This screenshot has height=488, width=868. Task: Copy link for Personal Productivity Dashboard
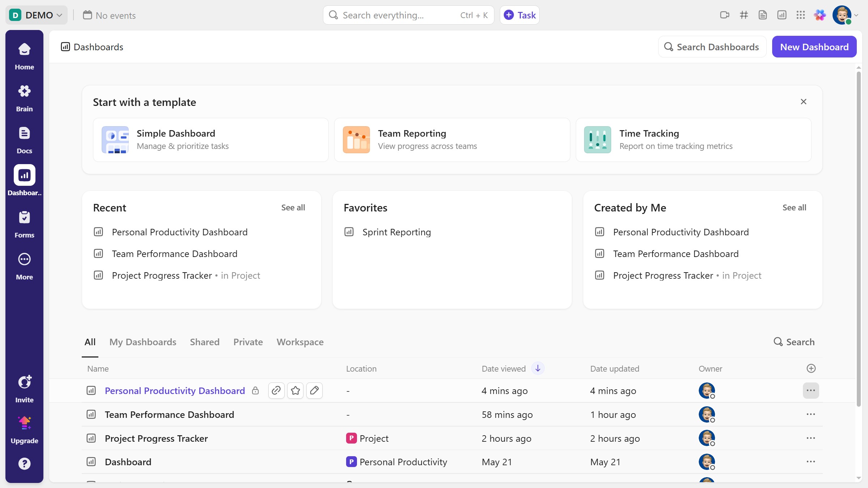276,390
